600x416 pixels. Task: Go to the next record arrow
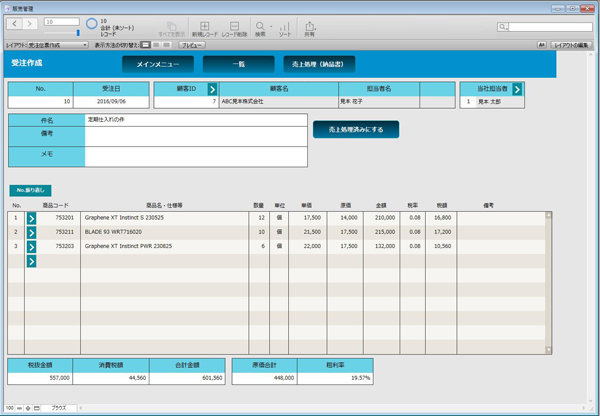tap(29, 24)
